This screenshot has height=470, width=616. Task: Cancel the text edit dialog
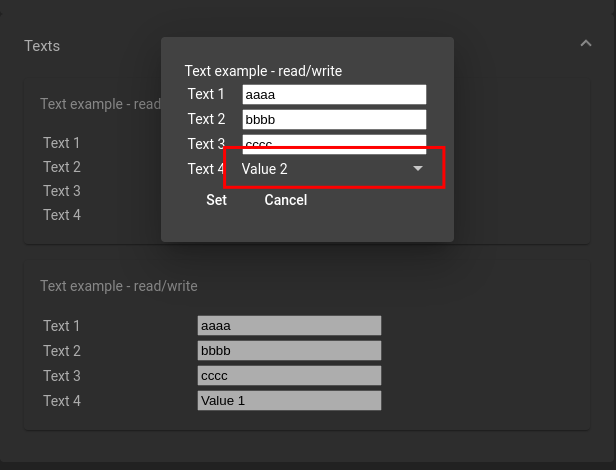[285, 200]
